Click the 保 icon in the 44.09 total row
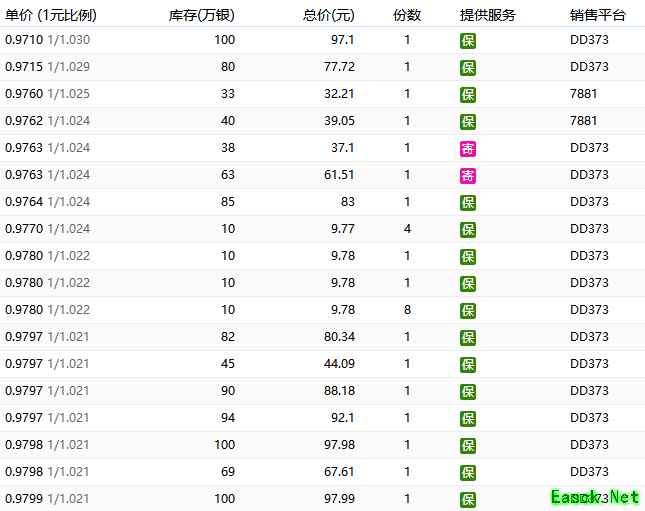 467,365
